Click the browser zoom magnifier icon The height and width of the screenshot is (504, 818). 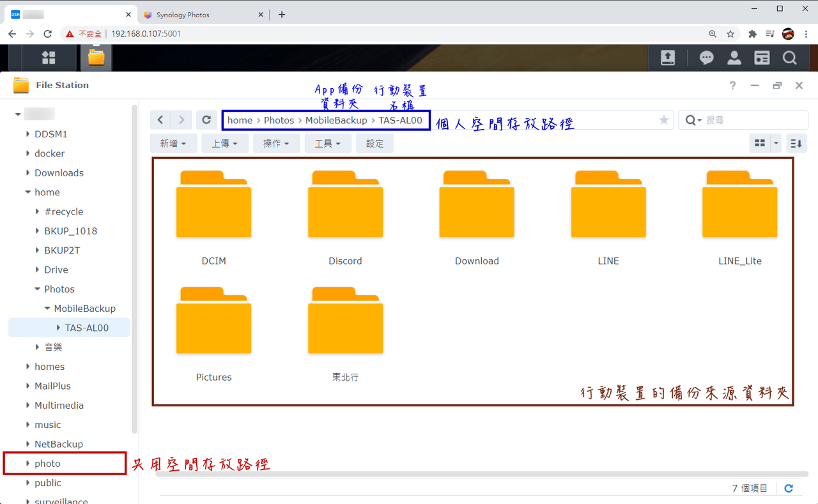coord(713,34)
